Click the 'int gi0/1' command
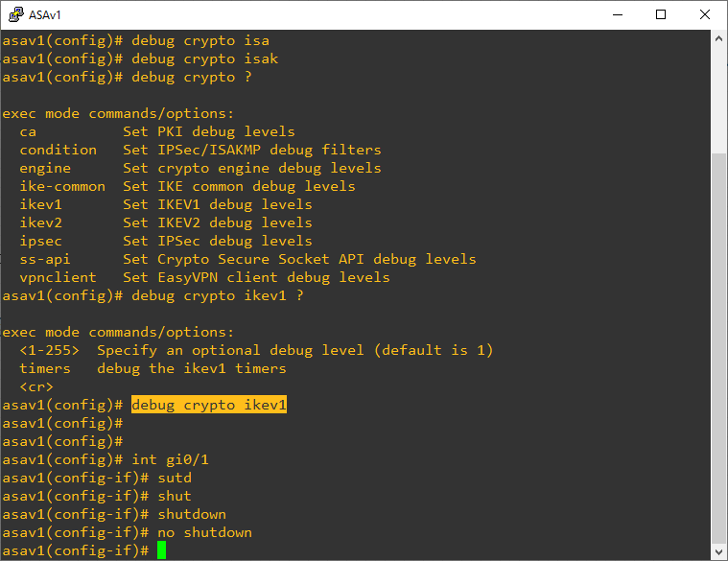 coord(171,459)
